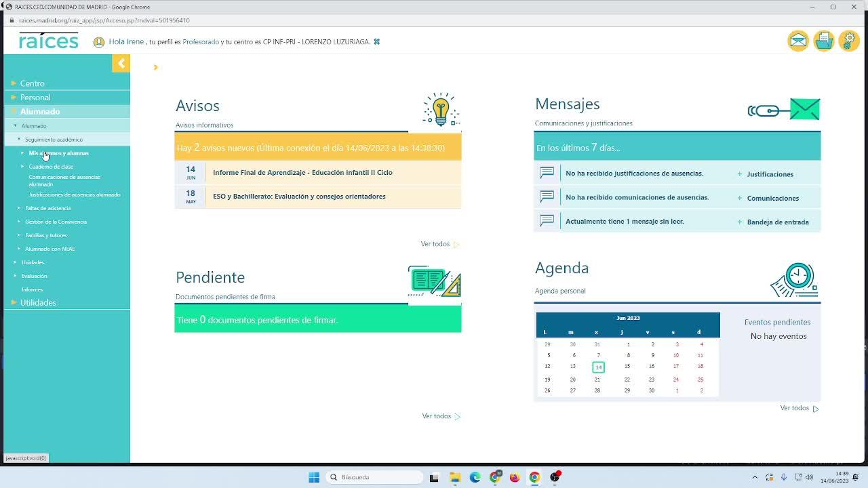Screen dimensions: 868x488
Task: Open ESO y Bachillerato evaluation notice
Action: (x=299, y=197)
